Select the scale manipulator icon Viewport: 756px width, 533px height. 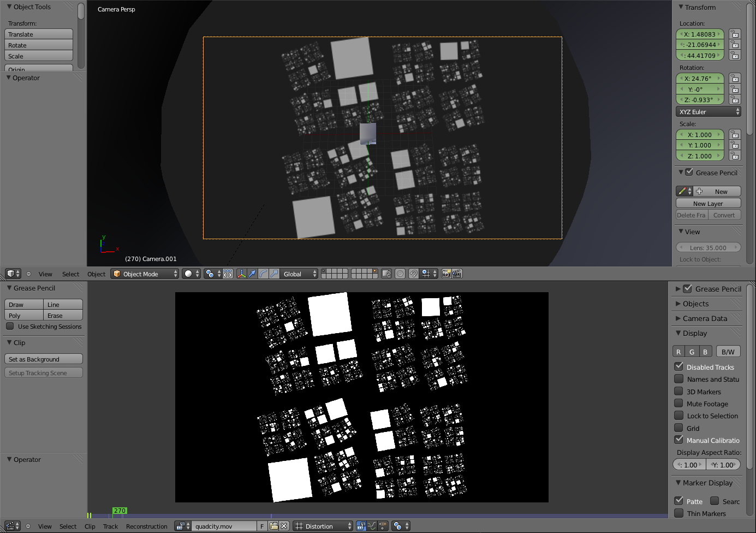[274, 274]
